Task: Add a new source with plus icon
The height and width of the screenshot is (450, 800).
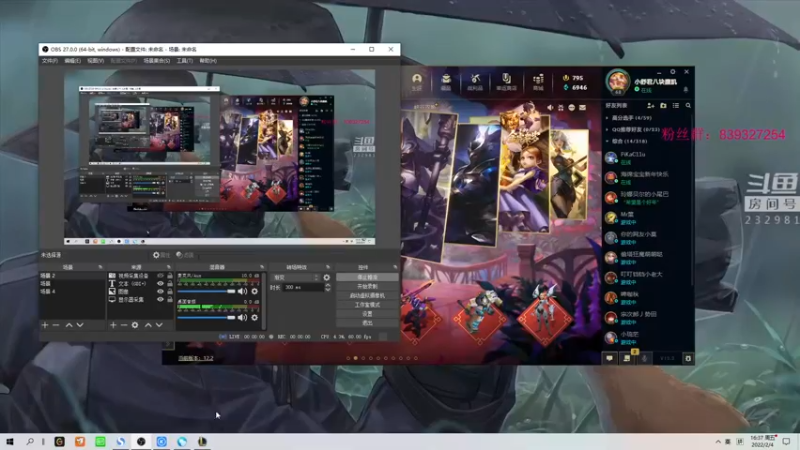Action: pyautogui.click(x=113, y=325)
